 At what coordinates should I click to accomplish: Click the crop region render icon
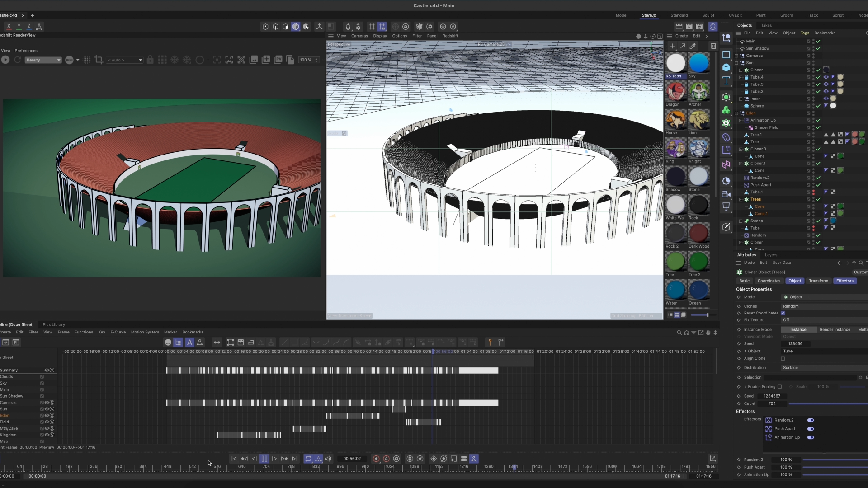[x=99, y=60]
